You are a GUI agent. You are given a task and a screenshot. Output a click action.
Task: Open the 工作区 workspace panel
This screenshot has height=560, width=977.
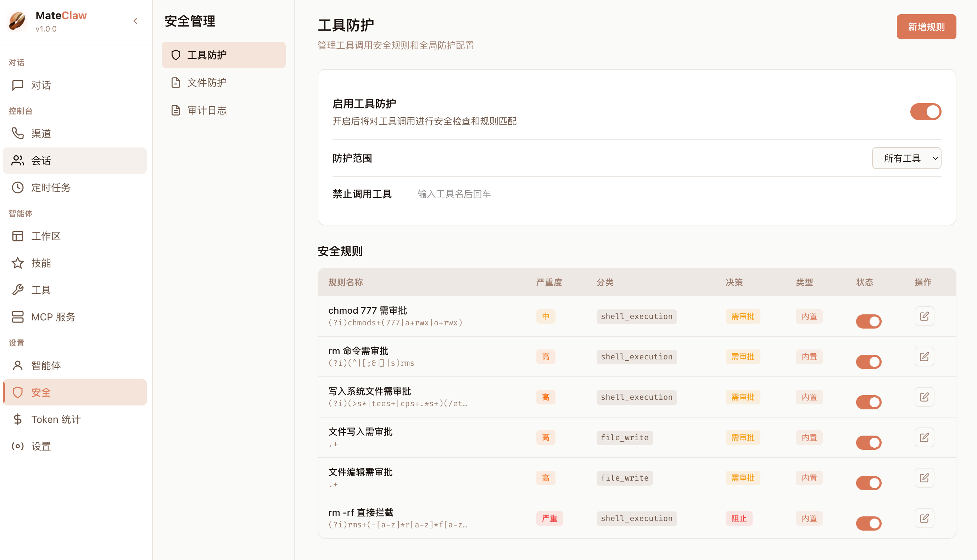tap(46, 236)
